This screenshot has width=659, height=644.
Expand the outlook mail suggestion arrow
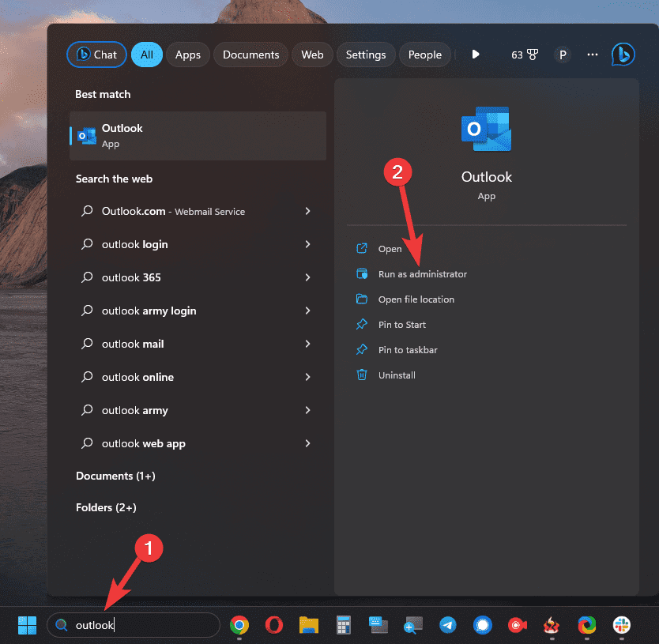307,344
